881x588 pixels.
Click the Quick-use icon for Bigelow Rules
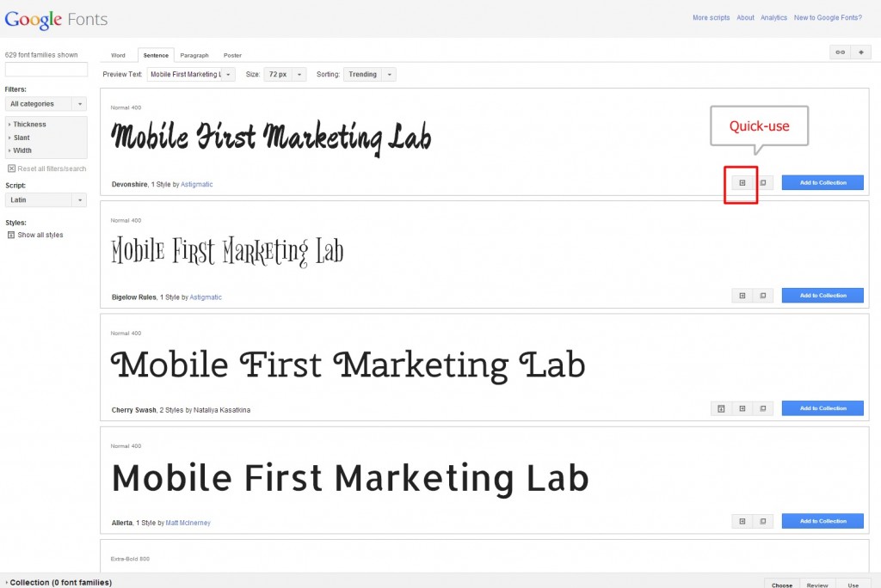click(x=742, y=295)
